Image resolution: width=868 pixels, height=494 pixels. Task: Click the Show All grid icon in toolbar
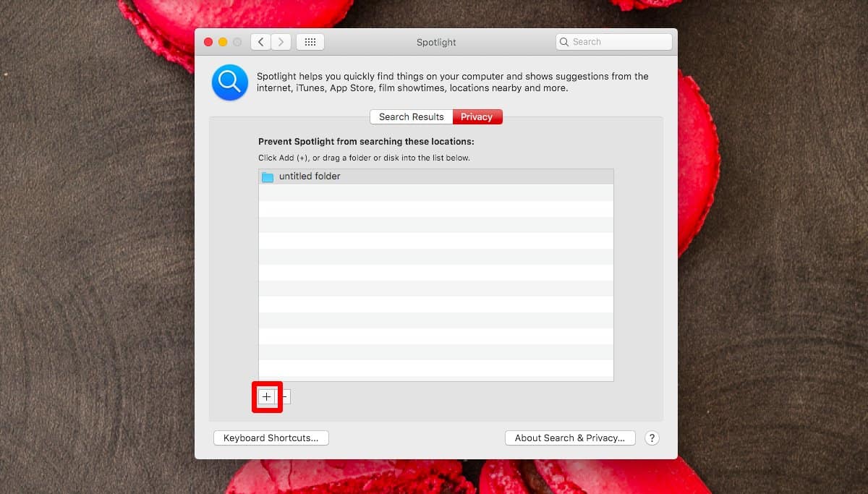(310, 41)
